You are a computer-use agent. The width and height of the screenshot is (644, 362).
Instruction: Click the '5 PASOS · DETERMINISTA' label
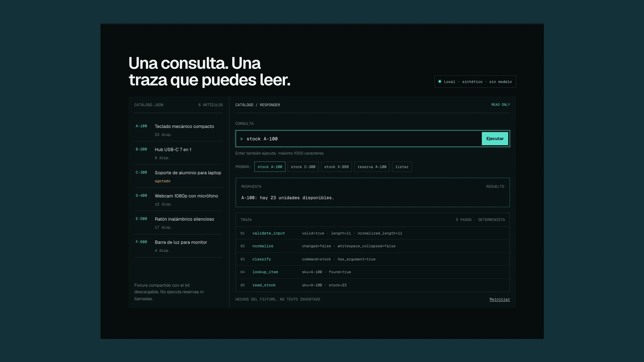[480, 220]
